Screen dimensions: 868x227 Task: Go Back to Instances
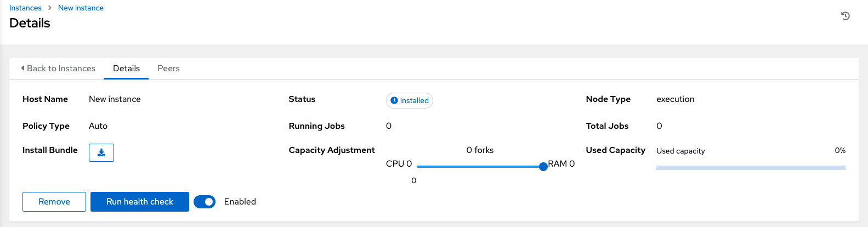[61, 69]
